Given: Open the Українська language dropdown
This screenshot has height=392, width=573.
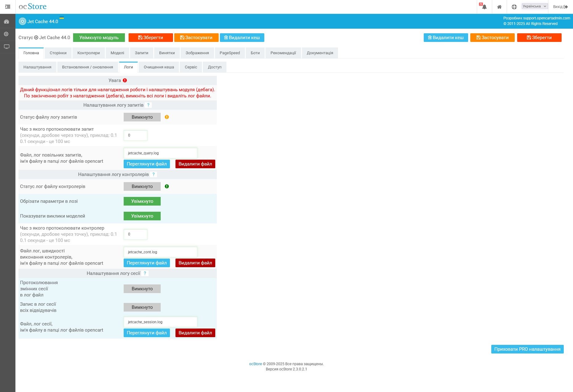Looking at the screenshot, I should click(x=534, y=6).
